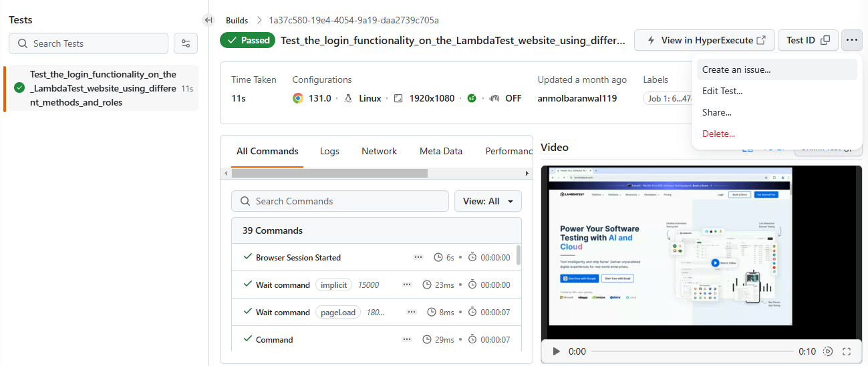Open video playback speed control
The image size is (868, 366).
[828, 351]
